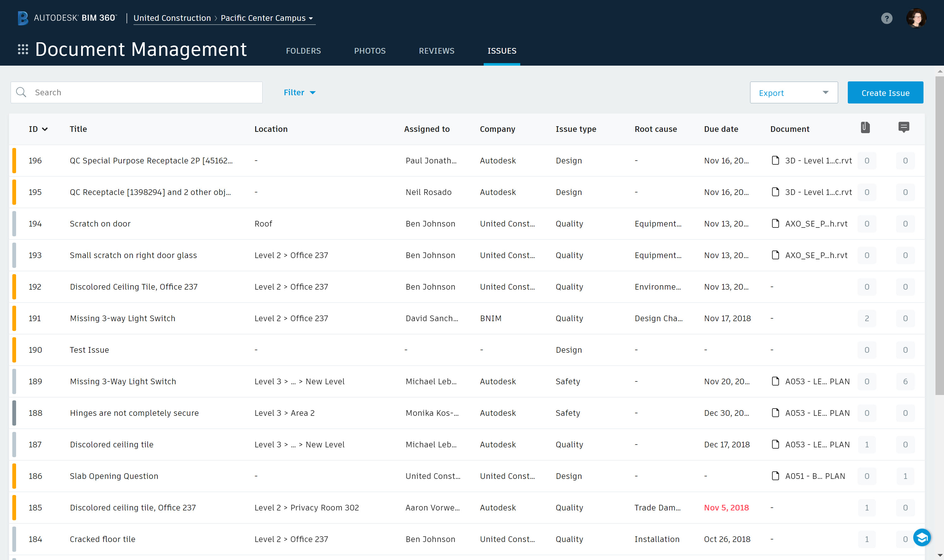Click the United Construction breadcrumb link

pyautogui.click(x=172, y=18)
